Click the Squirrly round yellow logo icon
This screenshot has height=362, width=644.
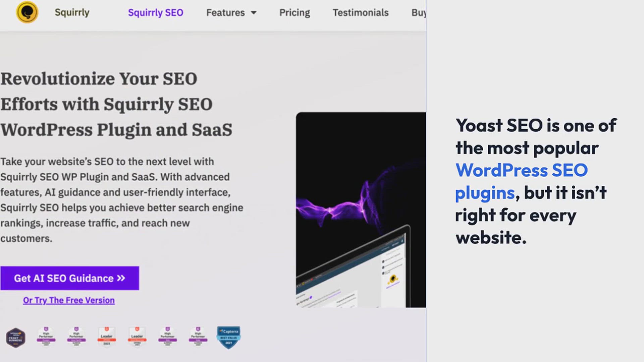click(27, 12)
